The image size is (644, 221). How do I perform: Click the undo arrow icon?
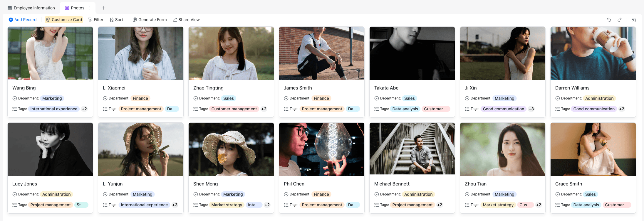coord(609,20)
